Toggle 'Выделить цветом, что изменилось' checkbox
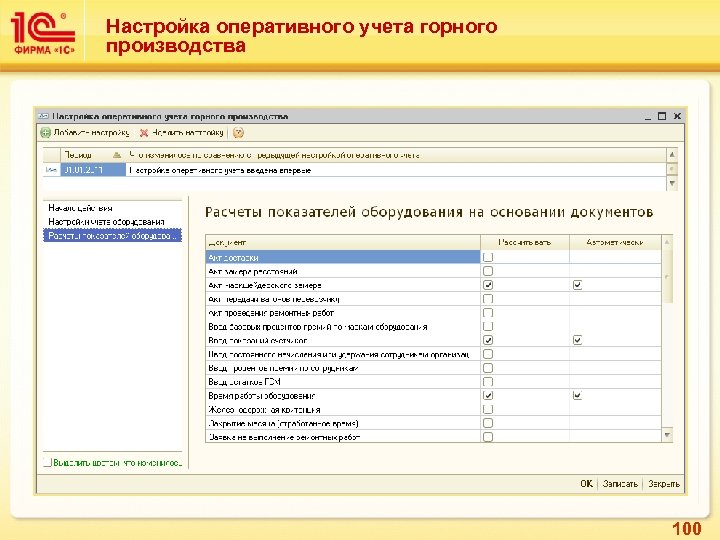The height and width of the screenshot is (540, 720). (47, 462)
